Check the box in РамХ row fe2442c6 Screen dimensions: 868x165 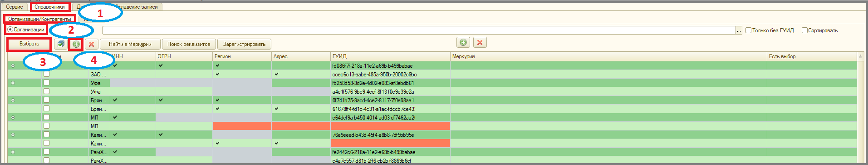[46, 152]
